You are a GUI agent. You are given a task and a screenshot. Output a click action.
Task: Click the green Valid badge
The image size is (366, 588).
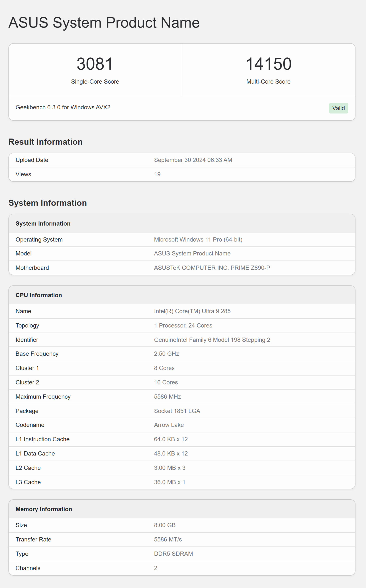click(338, 108)
